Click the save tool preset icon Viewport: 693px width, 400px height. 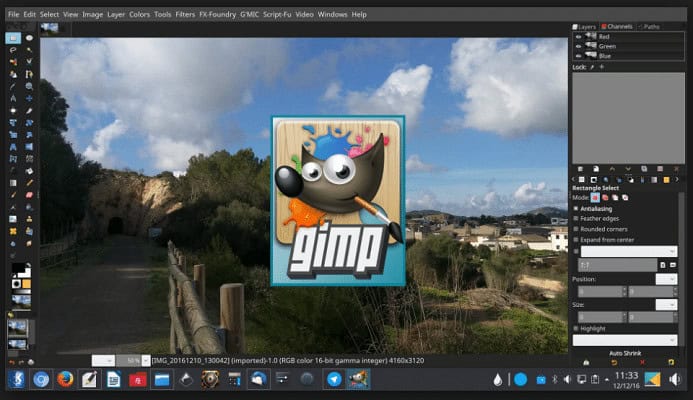pyautogui.click(x=586, y=362)
